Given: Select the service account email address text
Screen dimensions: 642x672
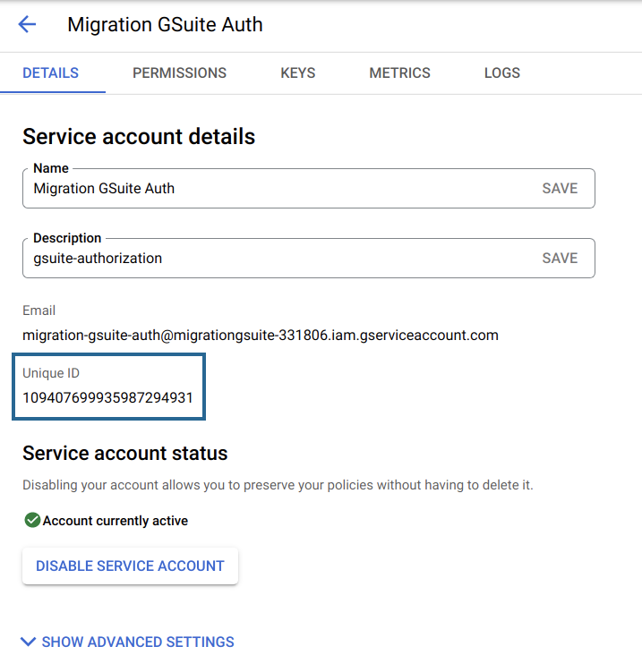Looking at the screenshot, I should 261,336.
